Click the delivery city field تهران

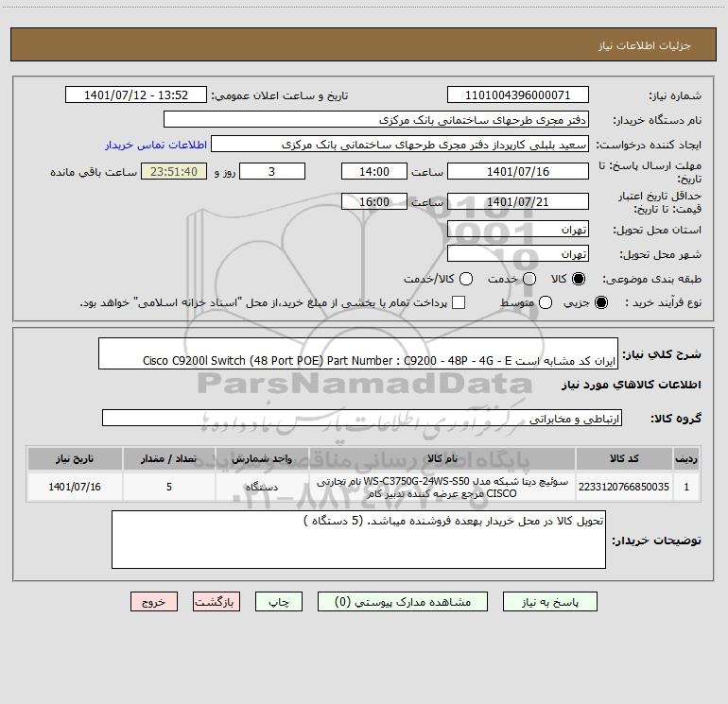[518, 254]
